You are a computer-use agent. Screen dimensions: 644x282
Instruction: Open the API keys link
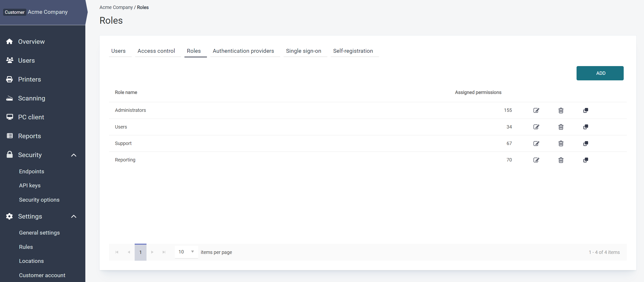click(30, 185)
